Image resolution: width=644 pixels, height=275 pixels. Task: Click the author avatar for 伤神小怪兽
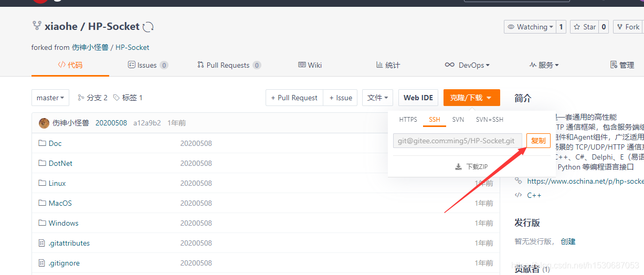click(44, 123)
